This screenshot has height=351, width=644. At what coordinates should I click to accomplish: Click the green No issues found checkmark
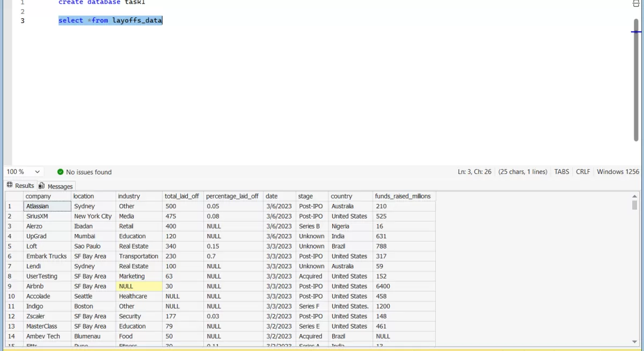pyautogui.click(x=61, y=172)
